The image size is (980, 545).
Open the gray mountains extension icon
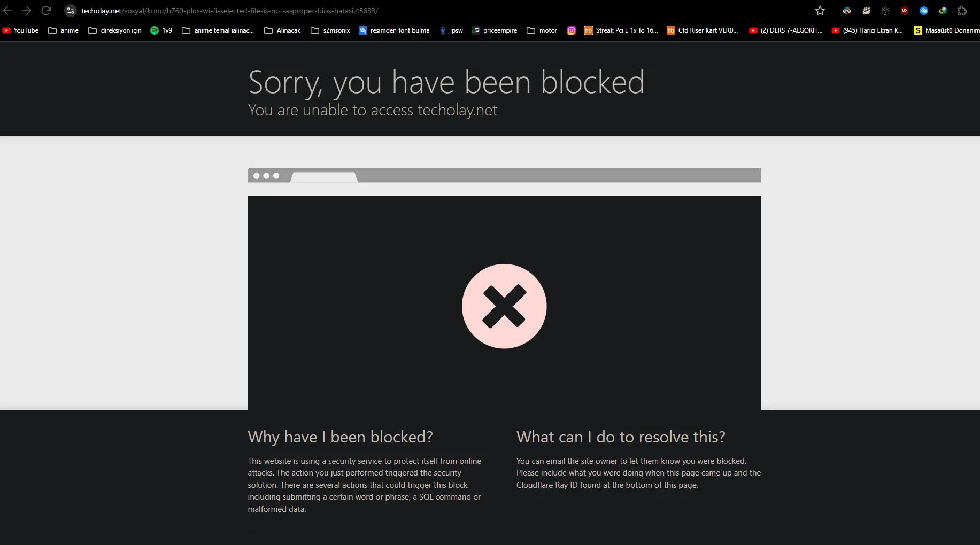click(885, 11)
